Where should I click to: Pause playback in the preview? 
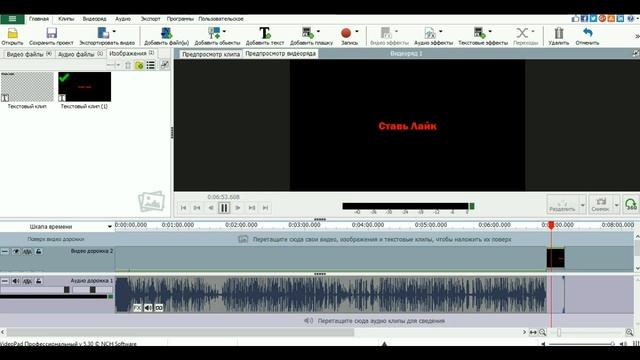(x=224, y=208)
